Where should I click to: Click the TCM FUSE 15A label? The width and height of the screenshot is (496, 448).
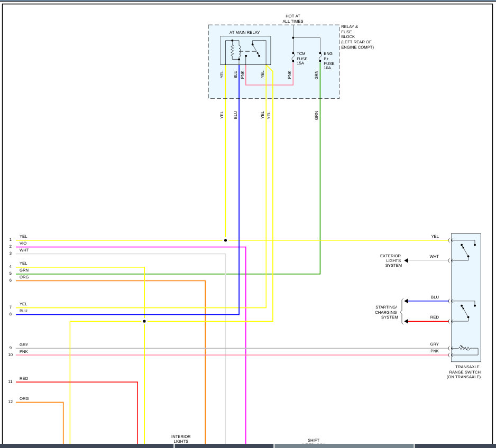tap(302, 59)
